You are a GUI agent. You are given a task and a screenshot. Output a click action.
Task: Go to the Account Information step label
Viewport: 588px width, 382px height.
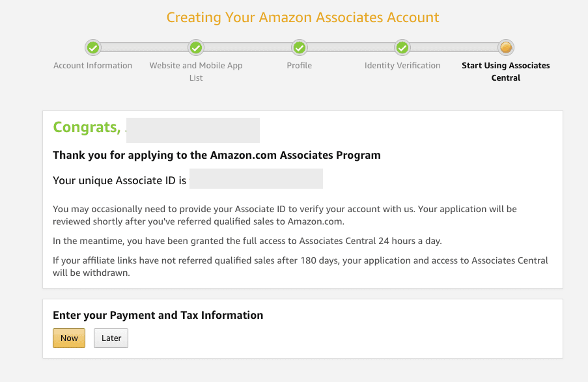tap(93, 66)
